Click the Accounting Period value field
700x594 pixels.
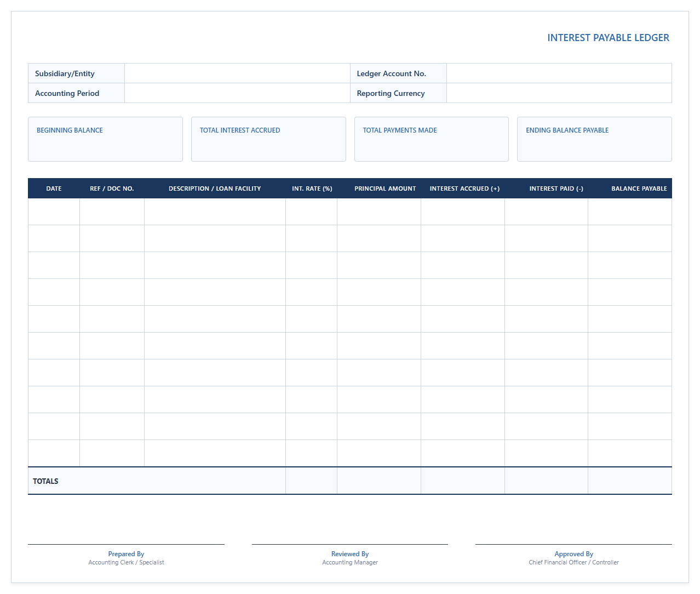[237, 93]
